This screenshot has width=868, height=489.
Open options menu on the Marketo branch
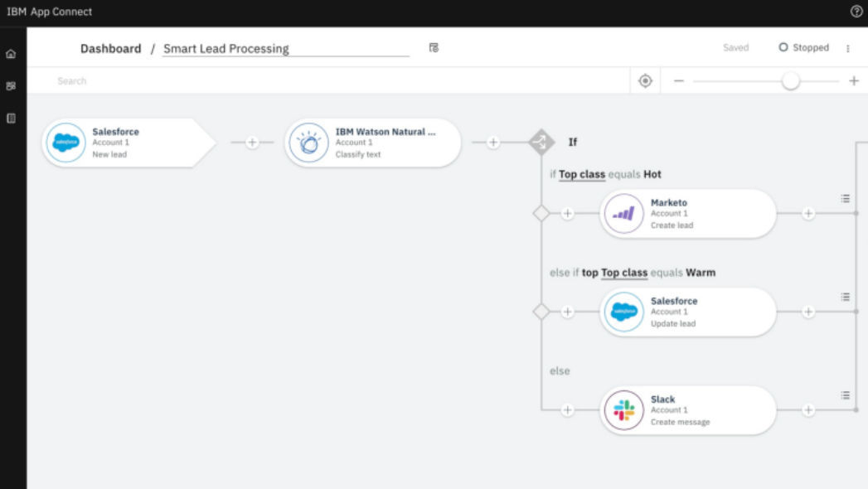(845, 199)
